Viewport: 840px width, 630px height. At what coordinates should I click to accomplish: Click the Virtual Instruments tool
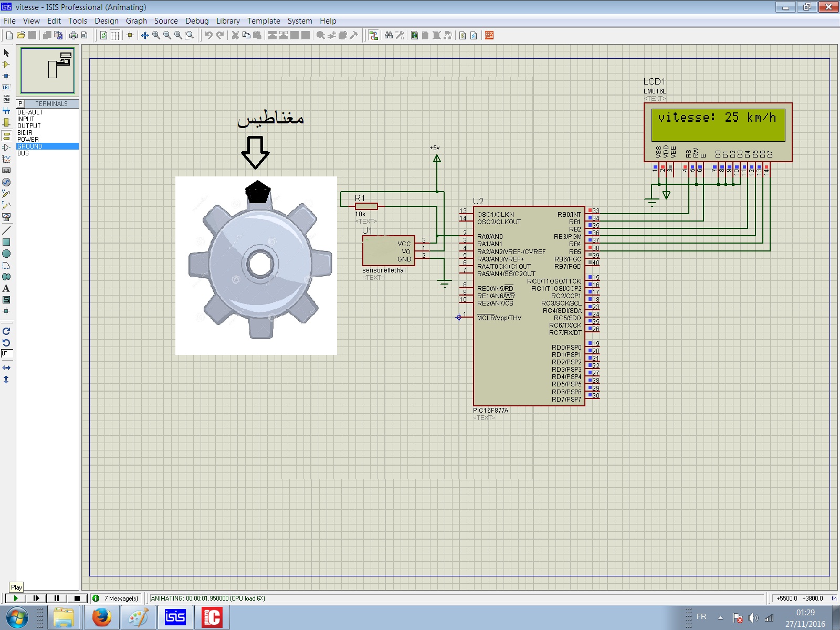click(6, 217)
